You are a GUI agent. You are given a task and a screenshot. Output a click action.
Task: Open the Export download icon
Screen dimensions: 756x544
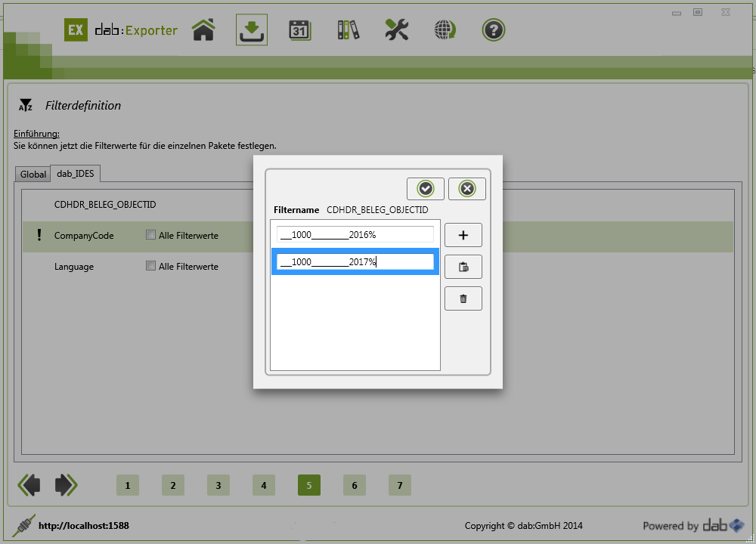(252, 30)
